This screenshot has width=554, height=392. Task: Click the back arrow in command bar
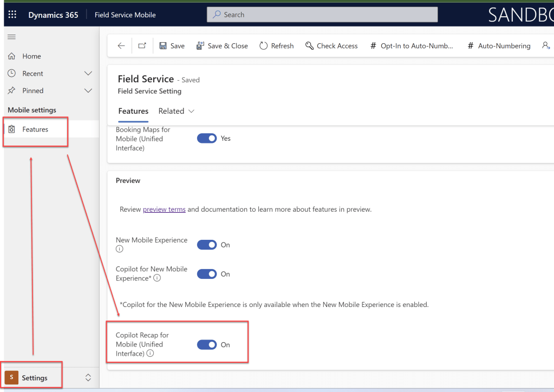coord(121,46)
